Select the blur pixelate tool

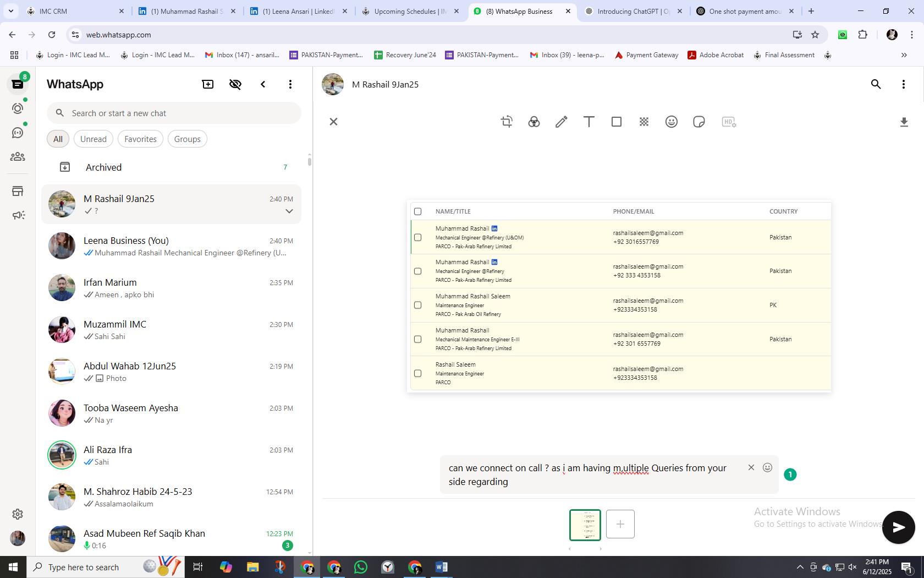(x=643, y=122)
